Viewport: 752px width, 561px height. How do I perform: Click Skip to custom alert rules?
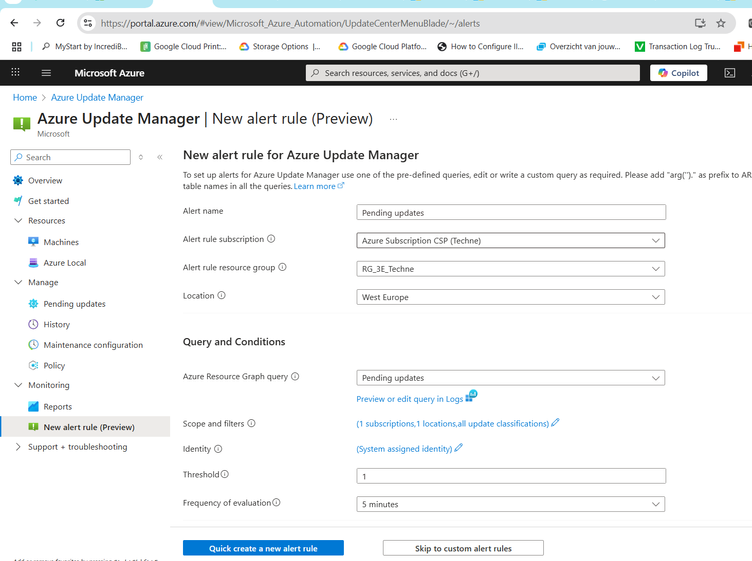(463, 548)
